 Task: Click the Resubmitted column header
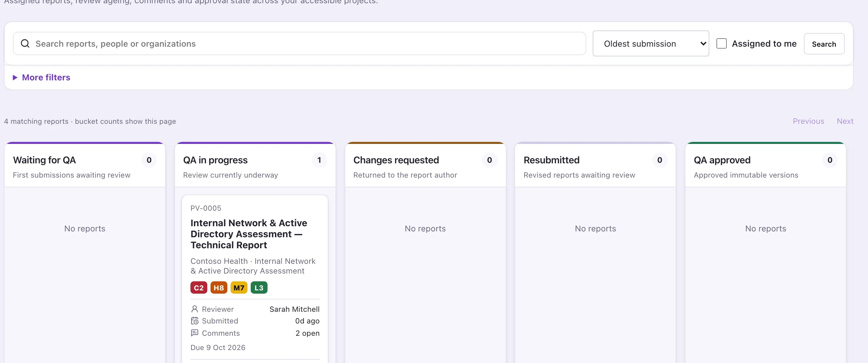tap(552, 160)
